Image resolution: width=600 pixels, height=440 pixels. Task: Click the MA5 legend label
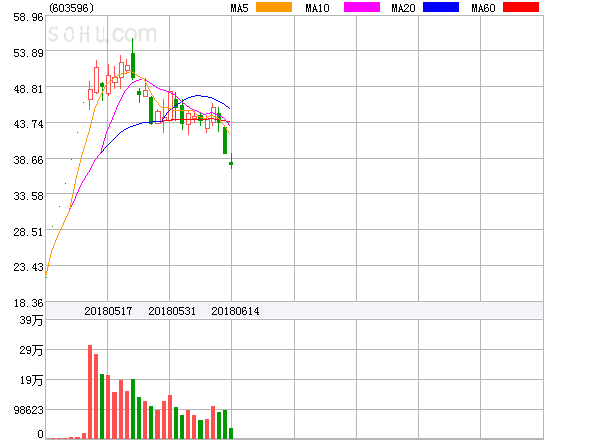[x=239, y=8]
